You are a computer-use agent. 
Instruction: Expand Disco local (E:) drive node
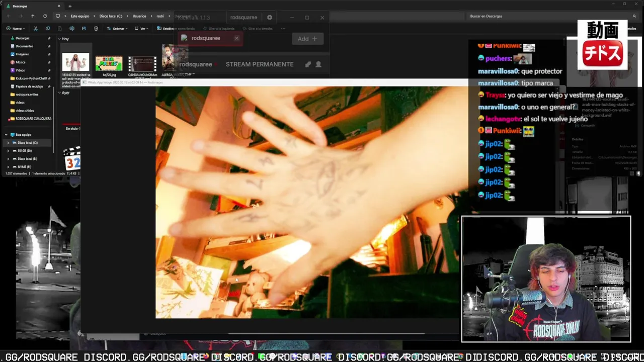pos(8,159)
